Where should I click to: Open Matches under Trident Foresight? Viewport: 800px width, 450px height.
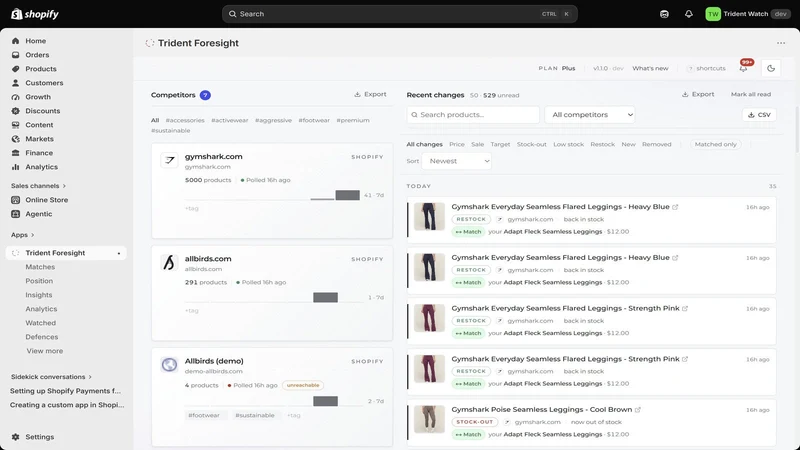tap(40, 267)
